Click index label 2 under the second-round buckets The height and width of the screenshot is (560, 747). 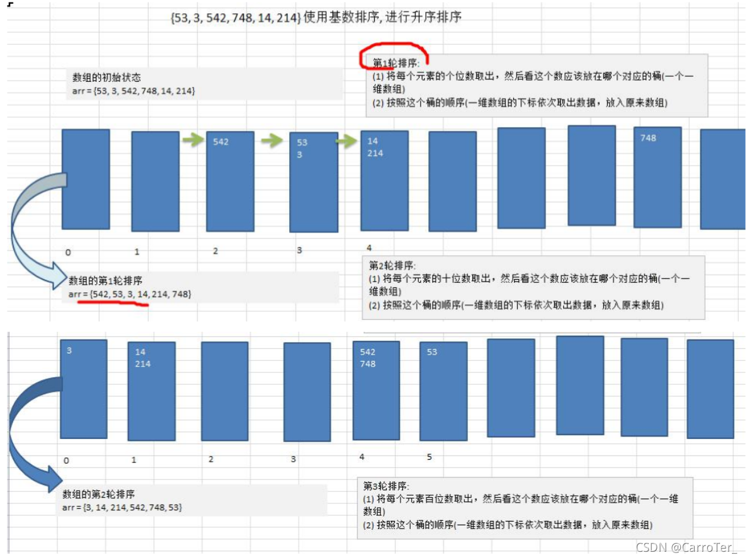pyautogui.click(x=210, y=459)
